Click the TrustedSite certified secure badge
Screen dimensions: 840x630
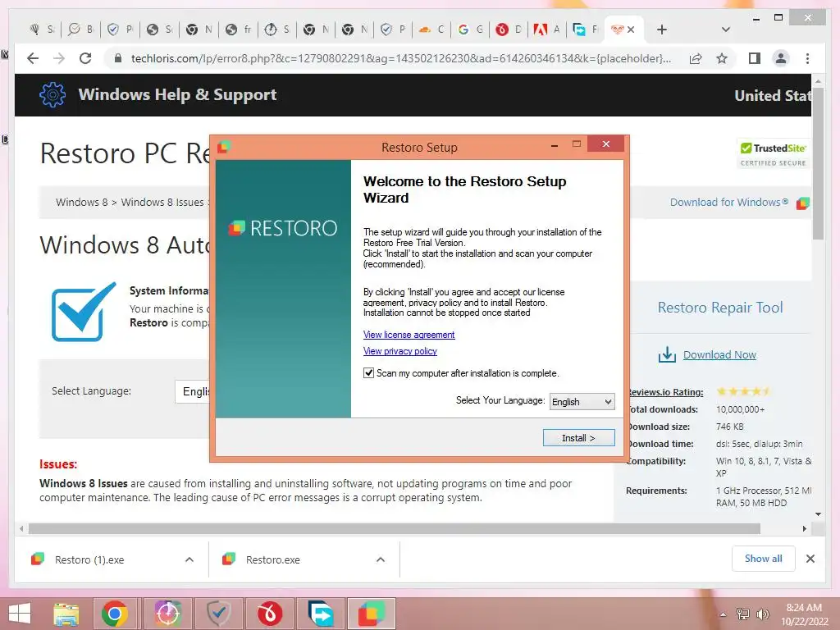pyautogui.click(x=773, y=154)
